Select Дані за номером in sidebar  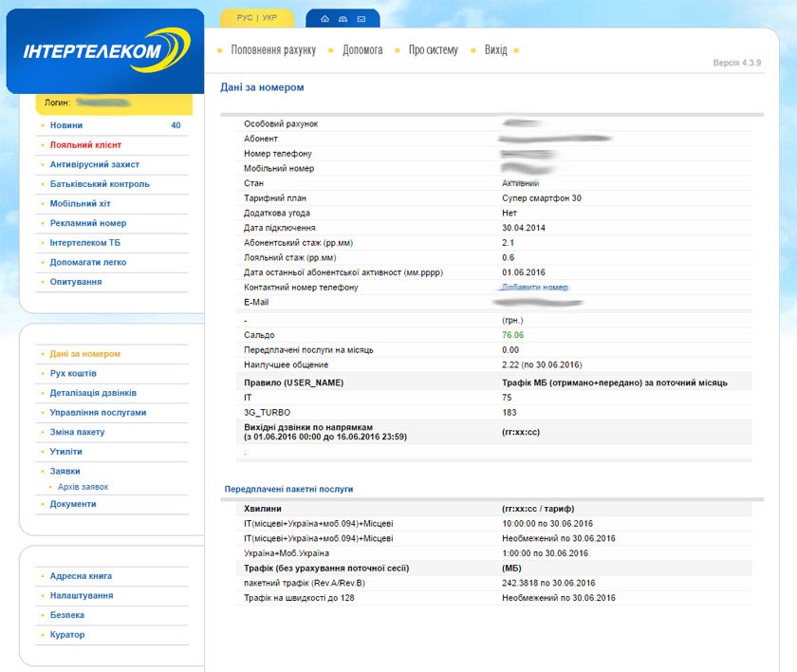point(84,354)
